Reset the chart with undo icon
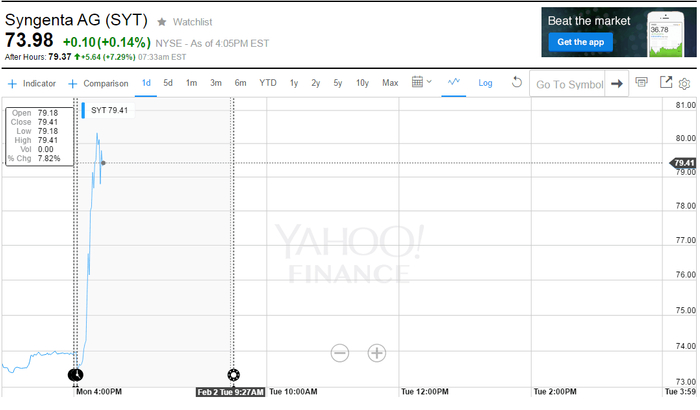This screenshot has width=700, height=410. pyautogui.click(x=517, y=83)
